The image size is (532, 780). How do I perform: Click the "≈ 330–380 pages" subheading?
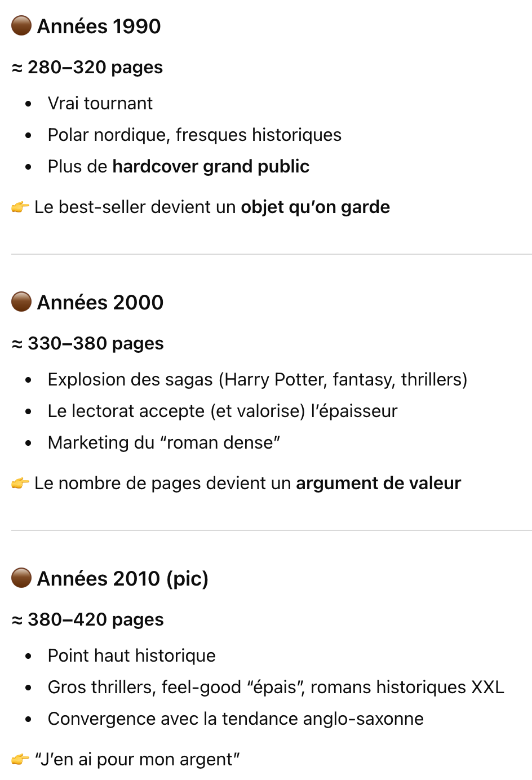(88, 344)
